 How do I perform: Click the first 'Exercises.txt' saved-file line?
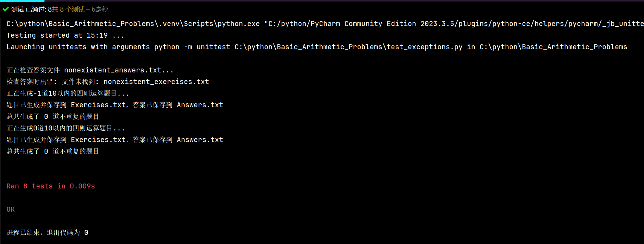(x=115, y=105)
